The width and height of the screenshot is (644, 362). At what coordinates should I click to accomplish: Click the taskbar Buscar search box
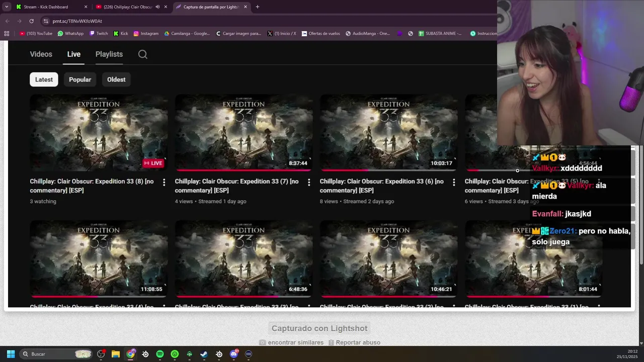pyautogui.click(x=56, y=354)
